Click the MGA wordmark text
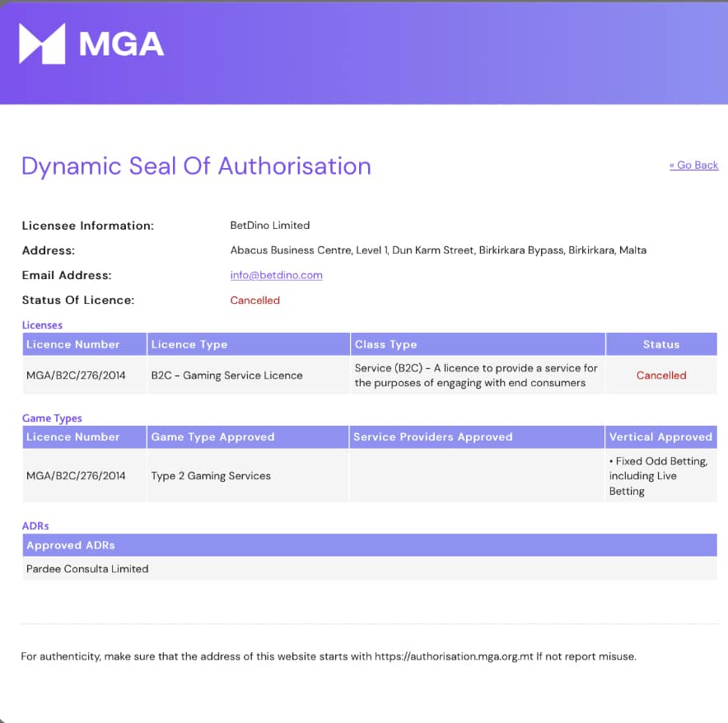 pos(121,44)
